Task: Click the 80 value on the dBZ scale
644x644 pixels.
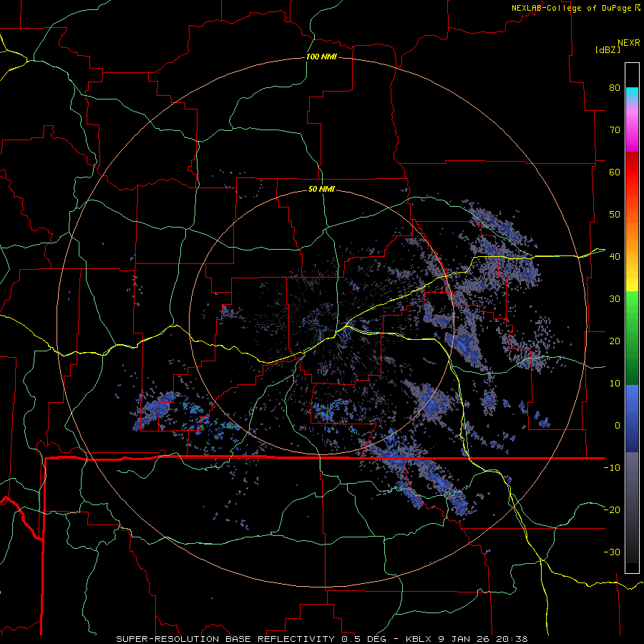Action: pyautogui.click(x=615, y=87)
